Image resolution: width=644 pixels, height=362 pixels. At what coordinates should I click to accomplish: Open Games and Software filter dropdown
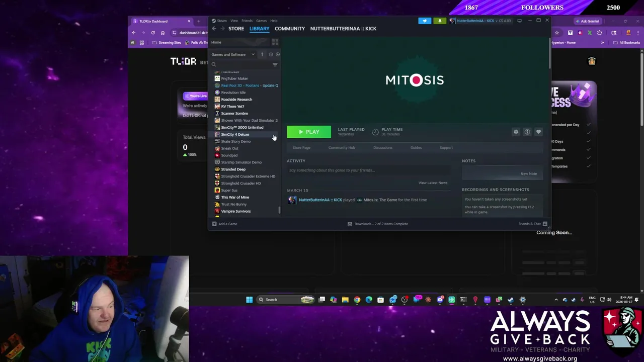(233, 54)
